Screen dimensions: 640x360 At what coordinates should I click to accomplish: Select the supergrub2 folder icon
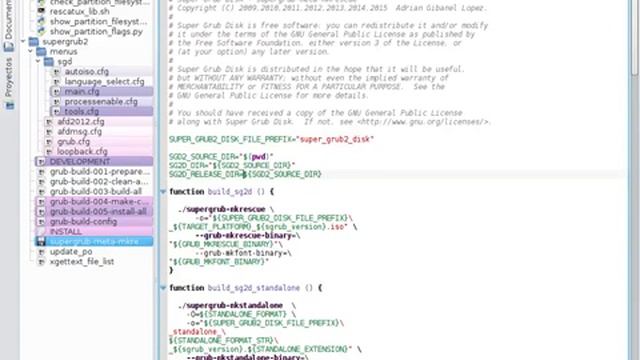[x=34, y=42]
